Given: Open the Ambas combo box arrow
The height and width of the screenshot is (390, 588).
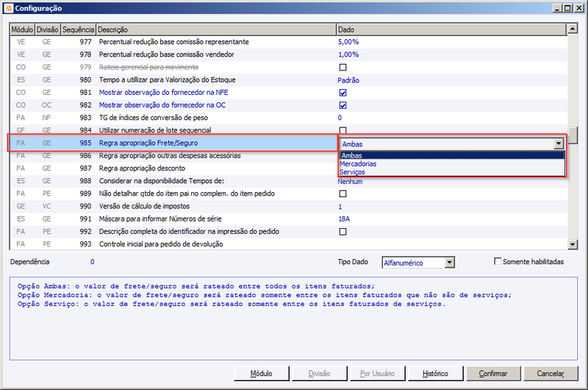Looking at the screenshot, I should pos(559,143).
